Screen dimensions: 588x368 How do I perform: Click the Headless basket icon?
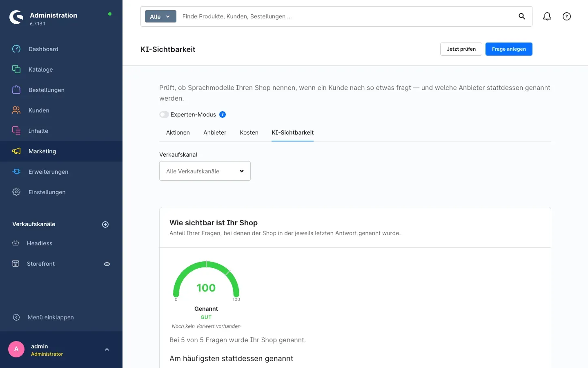pyautogui.click(x=16, y=243)
